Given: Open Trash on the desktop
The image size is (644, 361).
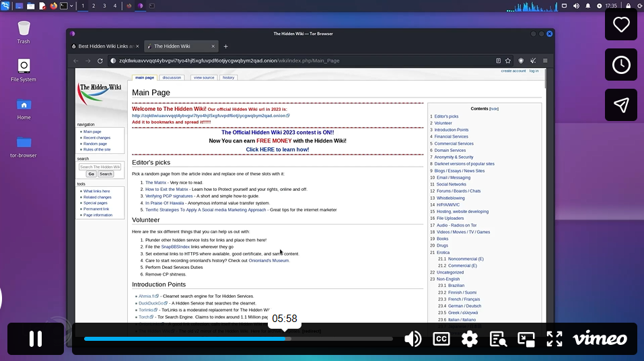Looking at the screenshot, I should coord(24,30).
